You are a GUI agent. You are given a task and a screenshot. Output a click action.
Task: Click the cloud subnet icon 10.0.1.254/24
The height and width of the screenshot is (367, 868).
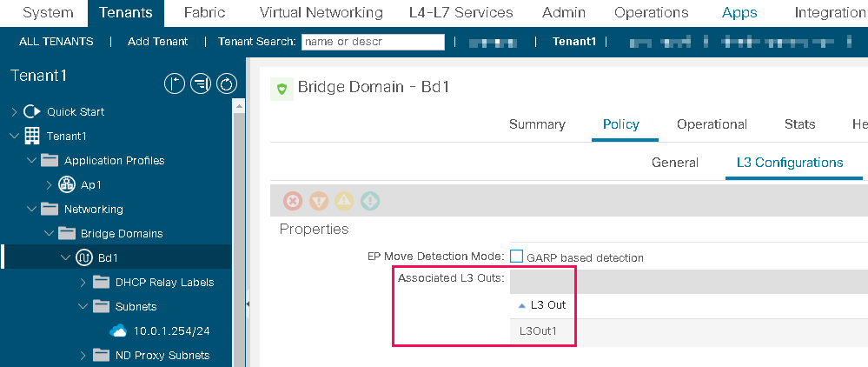point(118,331)
